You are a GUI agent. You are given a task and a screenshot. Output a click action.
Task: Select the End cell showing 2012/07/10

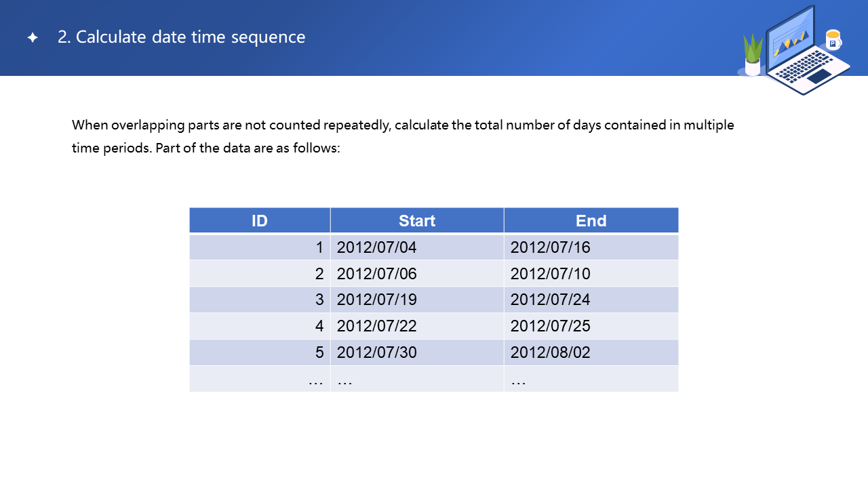click(x=551, y=274)
